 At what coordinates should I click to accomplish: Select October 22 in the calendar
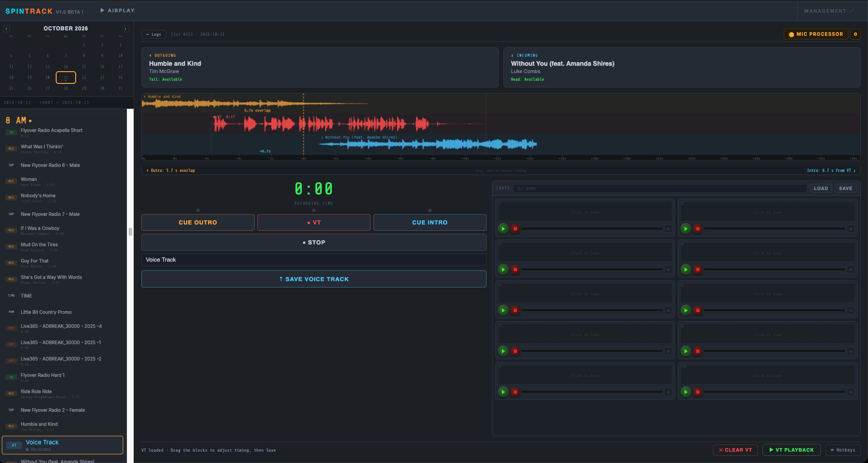[84, 78]
